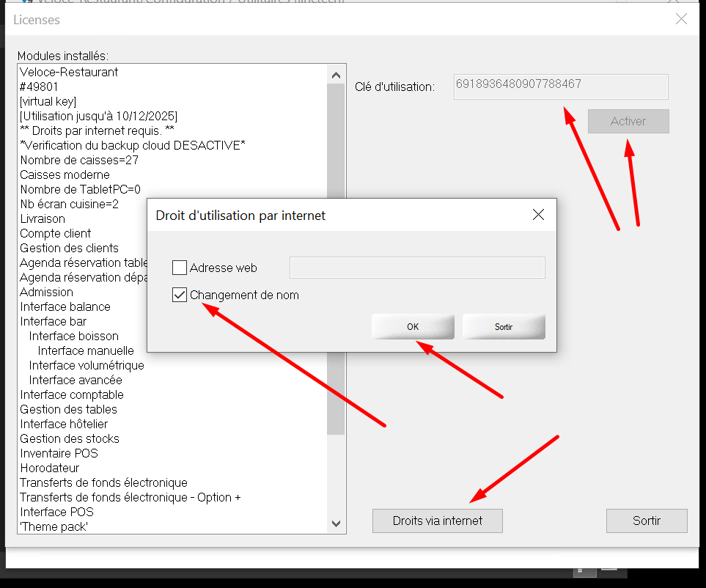Select the Livraison module
706x588 pixels.
pos(43,218)
